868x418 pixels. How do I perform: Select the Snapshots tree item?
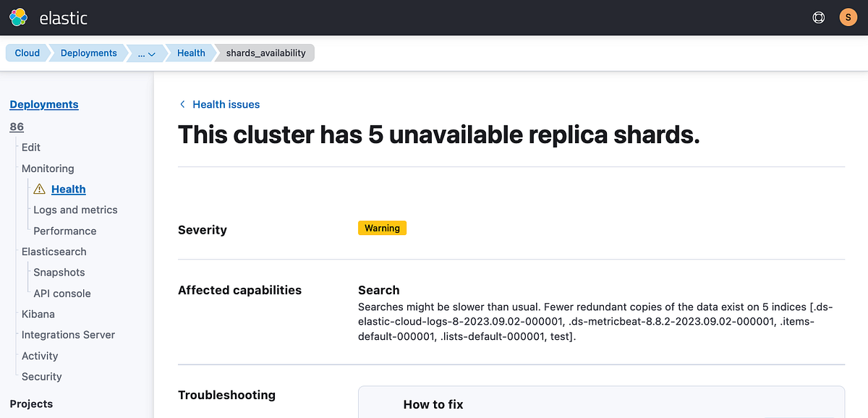pos(59,272)
